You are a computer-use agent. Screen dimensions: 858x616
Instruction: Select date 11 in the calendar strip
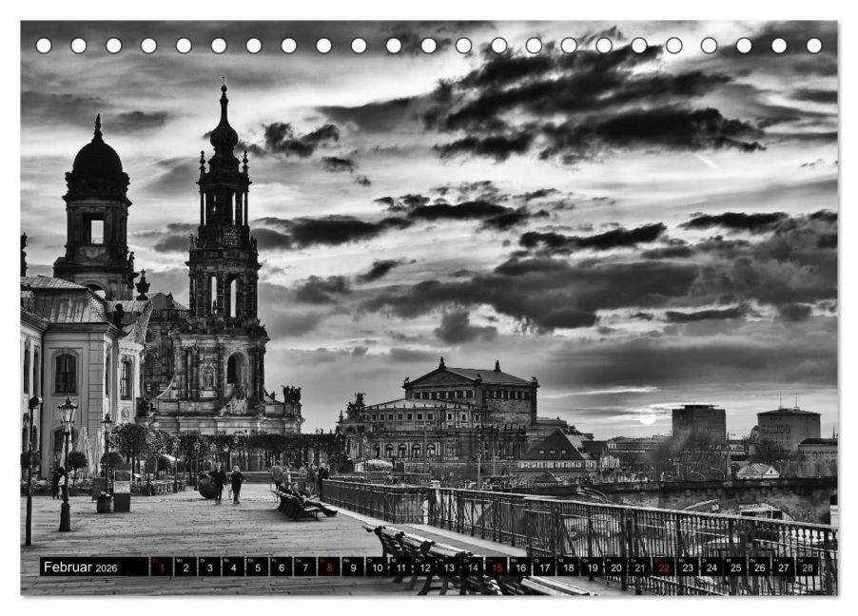point(400,567)
